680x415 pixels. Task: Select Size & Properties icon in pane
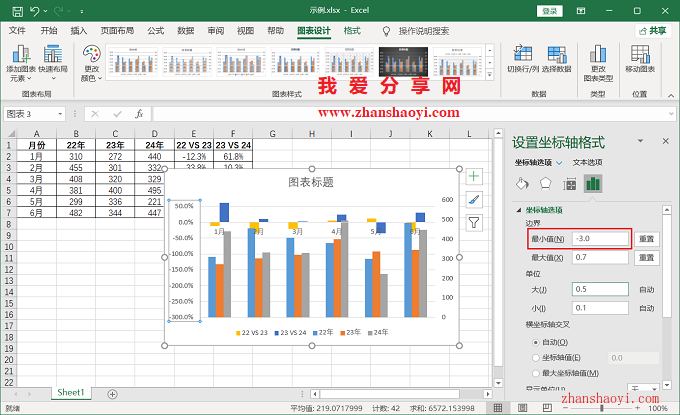point(569,184)
